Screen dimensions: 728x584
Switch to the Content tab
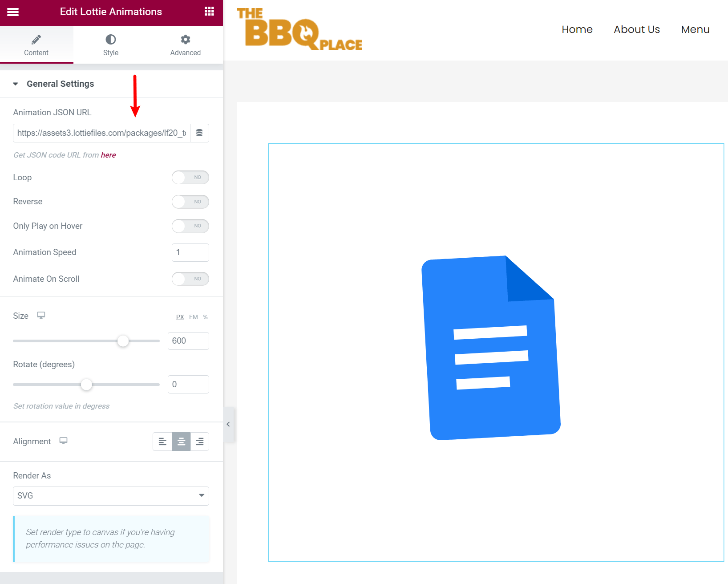pyautogui.click(x=36, y=45)
